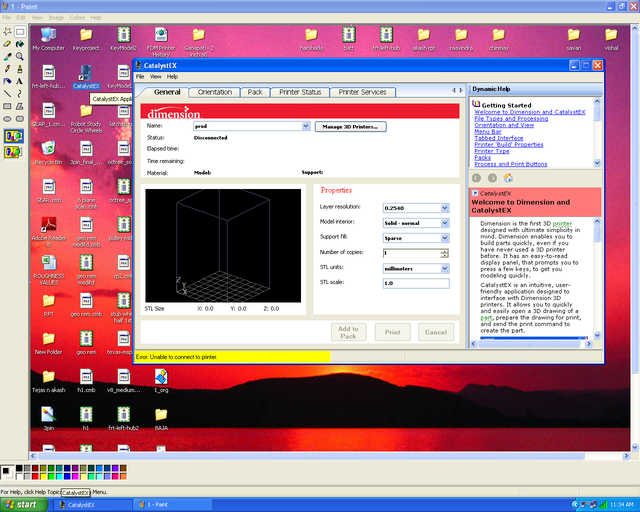Select the Brush tool
Viewport: 640px width, 512px height.
pyautogui.click(x=20, y=69)
